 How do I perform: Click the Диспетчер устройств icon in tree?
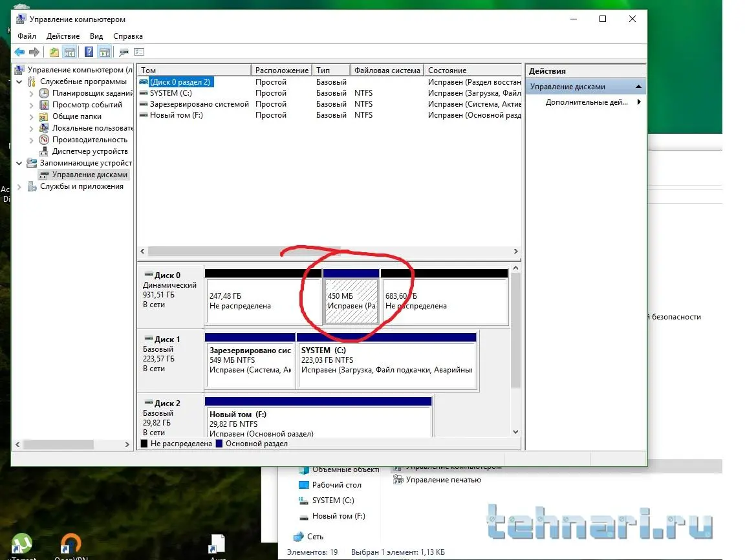pos(44,151)
